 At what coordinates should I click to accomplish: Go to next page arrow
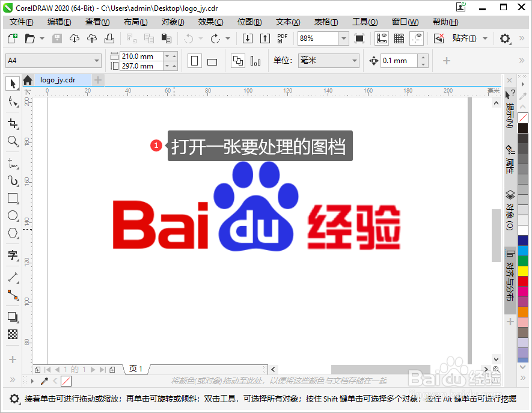click(x=93, y=370)
